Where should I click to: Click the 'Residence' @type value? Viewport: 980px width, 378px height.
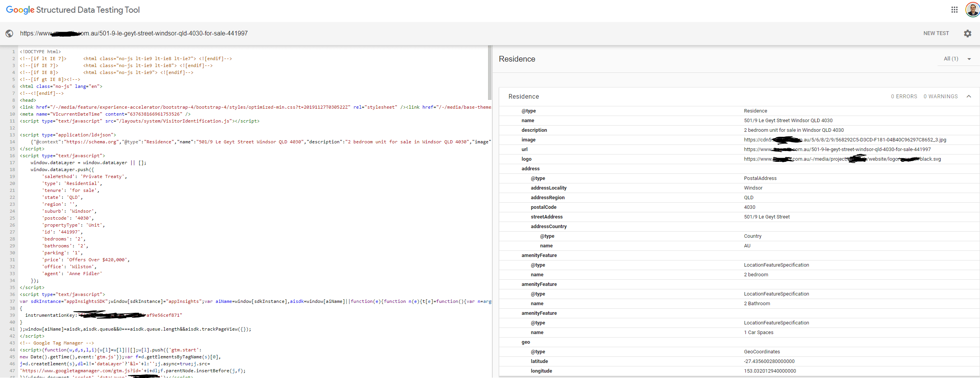[755, 111]
